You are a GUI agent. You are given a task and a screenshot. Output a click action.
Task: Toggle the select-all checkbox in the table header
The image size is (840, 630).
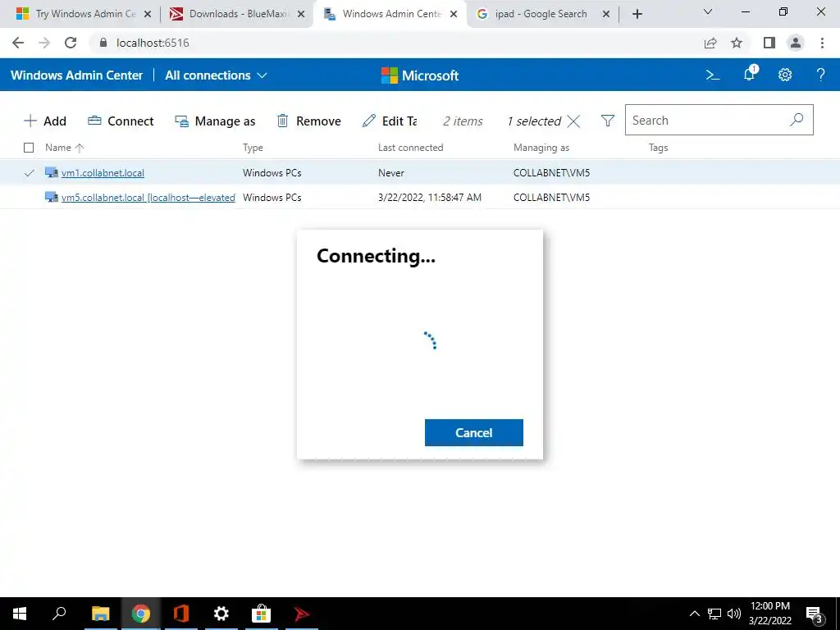pos(29,148)
